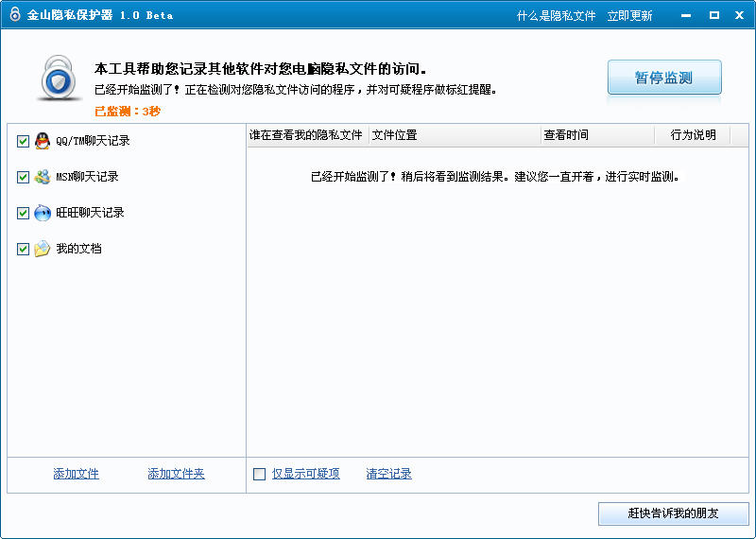The image size is (756, 539).
Task: Select the MSN聊天记录 label
Action: point(87,177)
